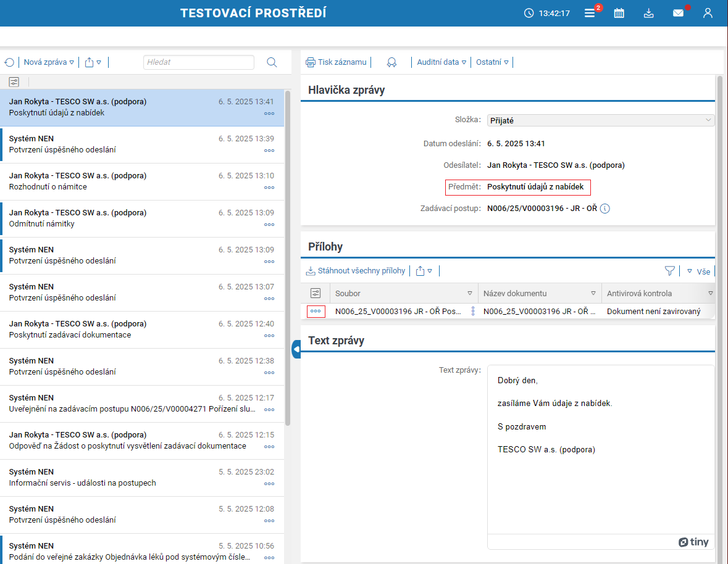Click the certificate ribbon icon beside Tisk záznamu

coord(391,62)
